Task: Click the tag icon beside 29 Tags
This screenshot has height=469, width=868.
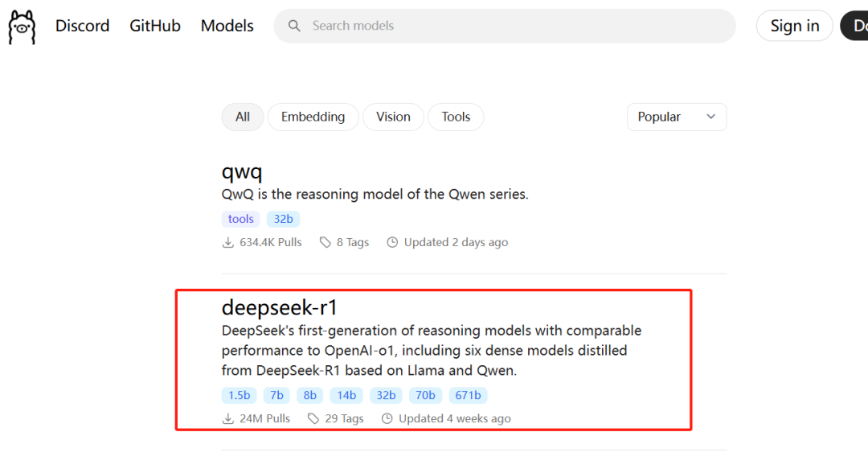Action: click(x=313, y=418)
